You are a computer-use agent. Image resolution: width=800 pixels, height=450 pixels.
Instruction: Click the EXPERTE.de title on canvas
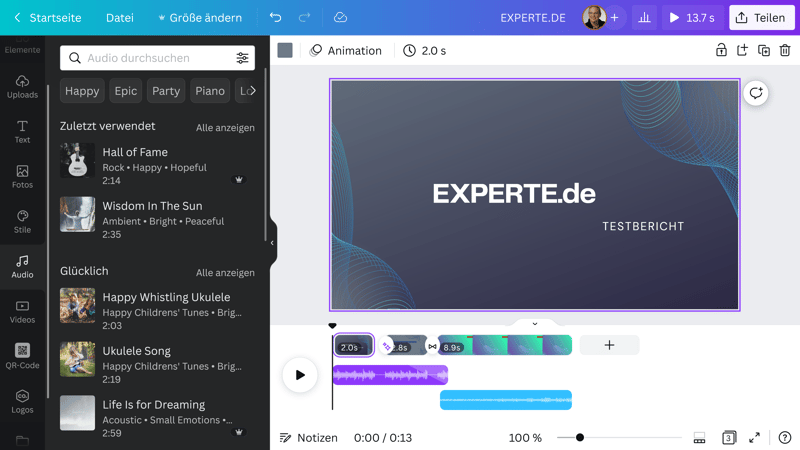click(x=514, y=193)
